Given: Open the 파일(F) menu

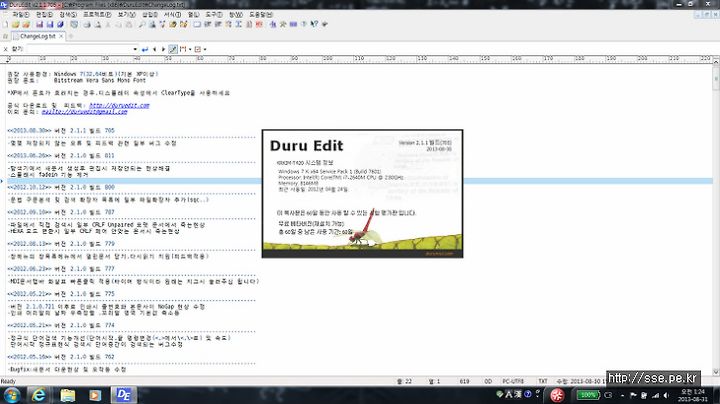Looking at the screenshot, I should (x=21, y=15).
